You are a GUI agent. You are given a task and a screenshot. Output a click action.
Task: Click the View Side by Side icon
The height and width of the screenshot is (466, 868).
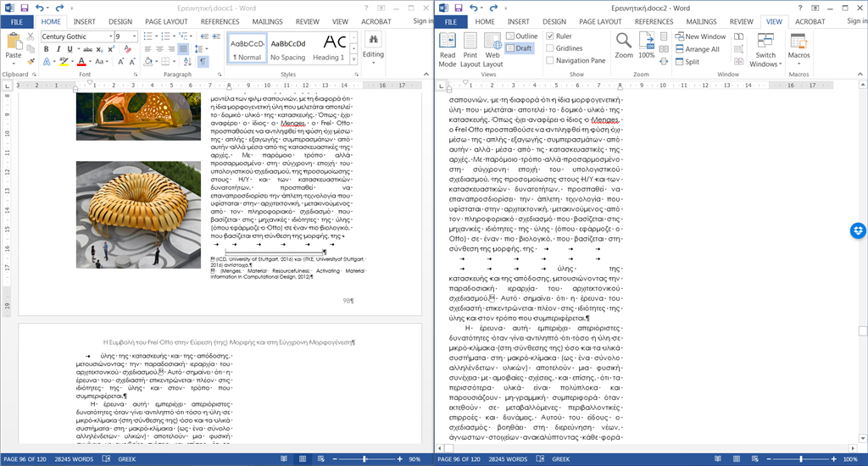click(x=738, y=36)
